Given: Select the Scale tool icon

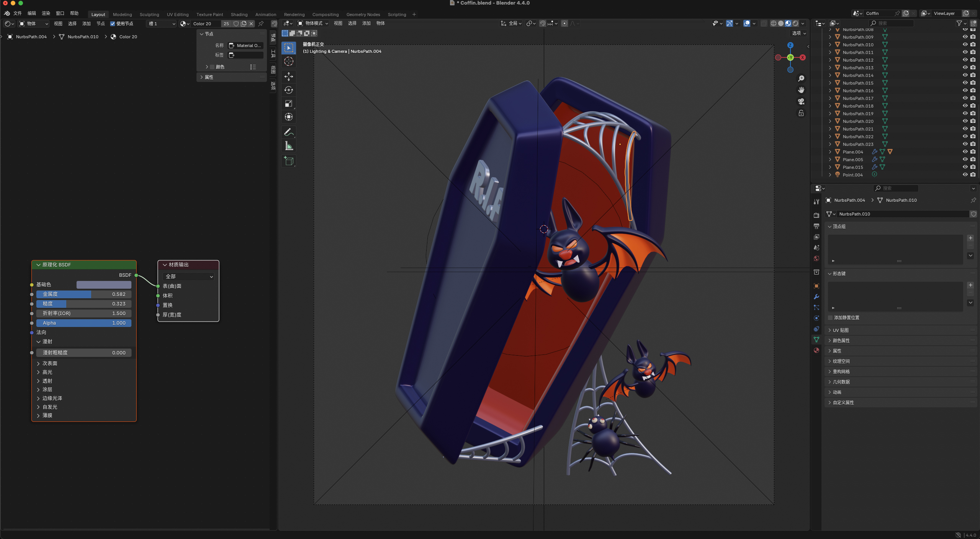Looking at the screenshot, I should click(x=289, y=103).
